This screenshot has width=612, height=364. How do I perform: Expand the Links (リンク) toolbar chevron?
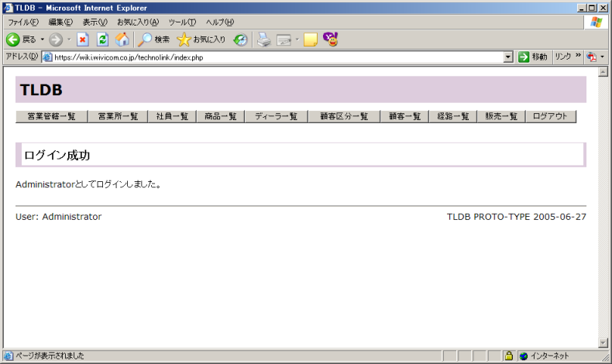point(578,57)
